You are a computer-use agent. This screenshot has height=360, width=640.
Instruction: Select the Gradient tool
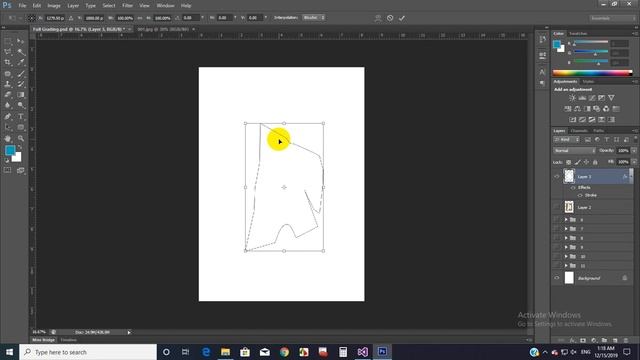coord(21,95)
